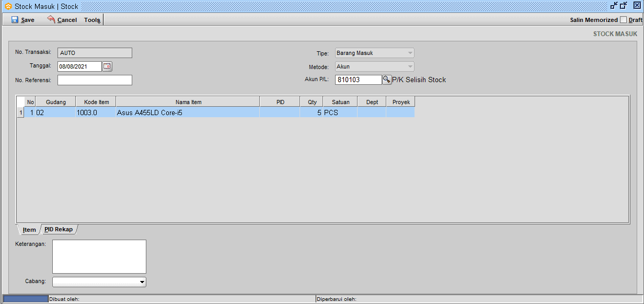Click the Gudang column header
The height and width of the screenshot is (304, 644).
click(56, 102)
